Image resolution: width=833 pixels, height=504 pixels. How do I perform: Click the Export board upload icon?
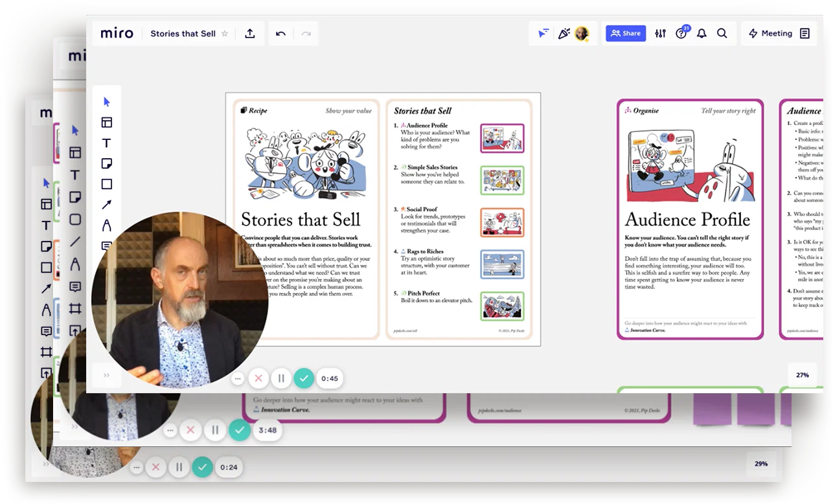click(x=250, y=34)
